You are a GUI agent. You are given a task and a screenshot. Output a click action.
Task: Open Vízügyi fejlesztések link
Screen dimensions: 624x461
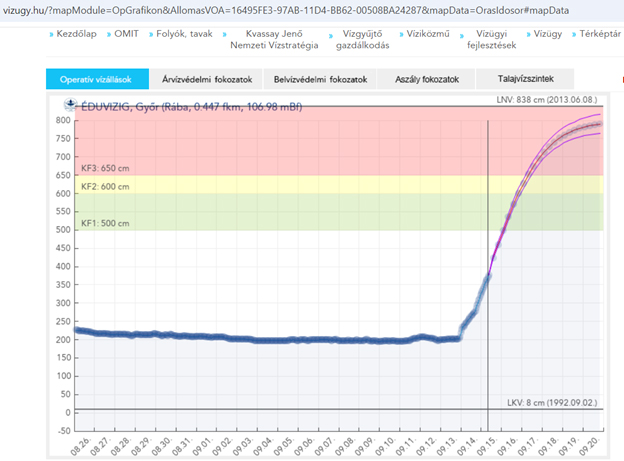[491, 39]
